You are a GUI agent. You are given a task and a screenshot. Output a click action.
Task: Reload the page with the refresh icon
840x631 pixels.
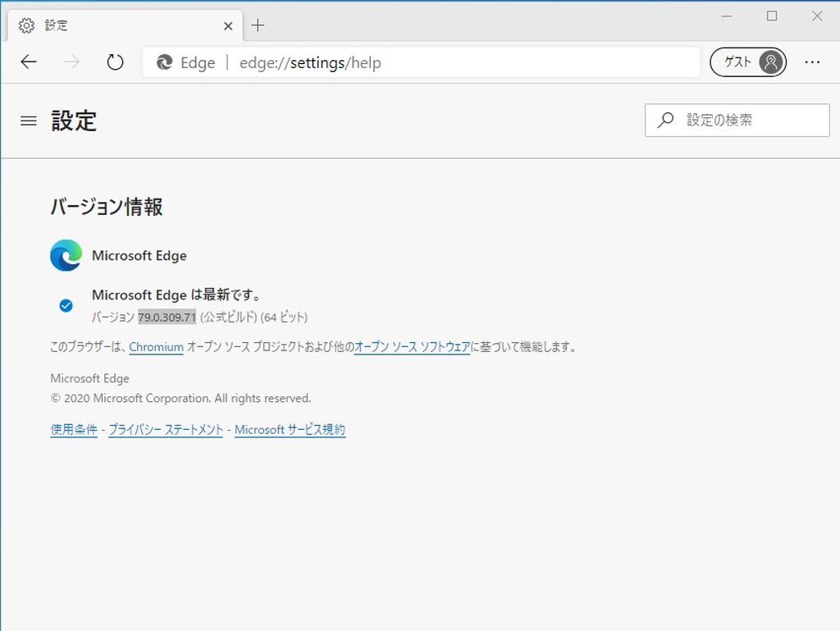click(x=115, y=62)
